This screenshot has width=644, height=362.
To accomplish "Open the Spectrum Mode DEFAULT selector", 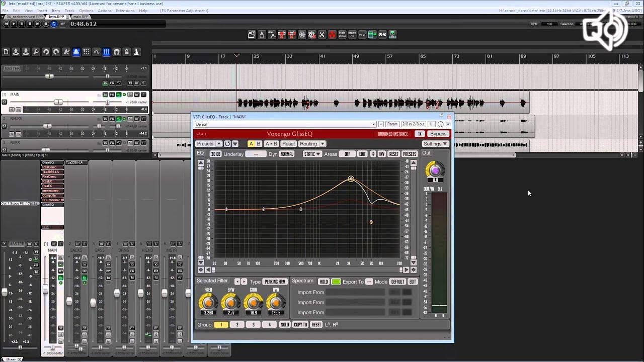I will click(397, 282).
